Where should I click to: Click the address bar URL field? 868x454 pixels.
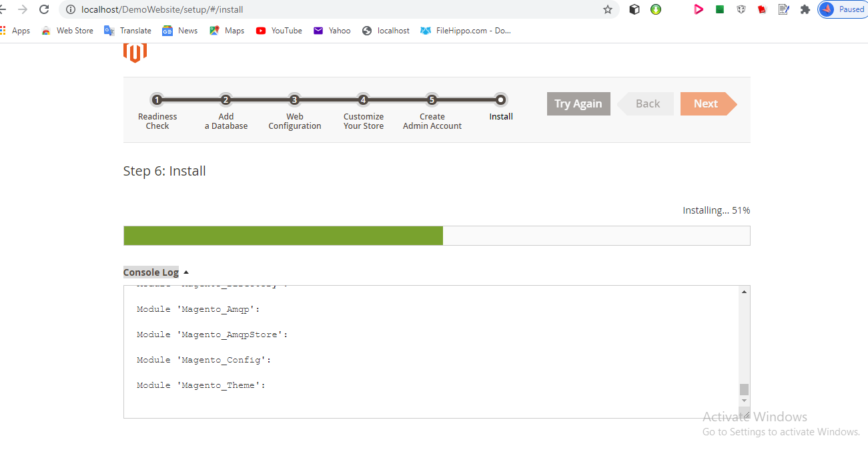click(x=334, y=9)
